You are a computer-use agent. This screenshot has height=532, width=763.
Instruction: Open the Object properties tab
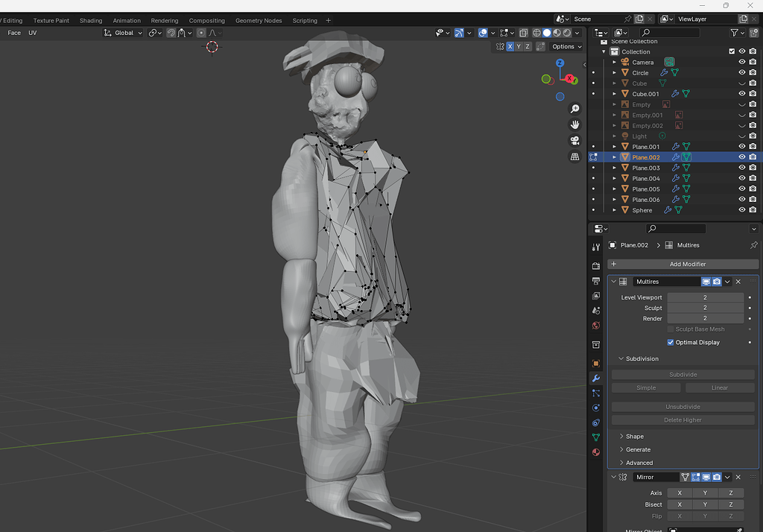click(x=595, y=364)
